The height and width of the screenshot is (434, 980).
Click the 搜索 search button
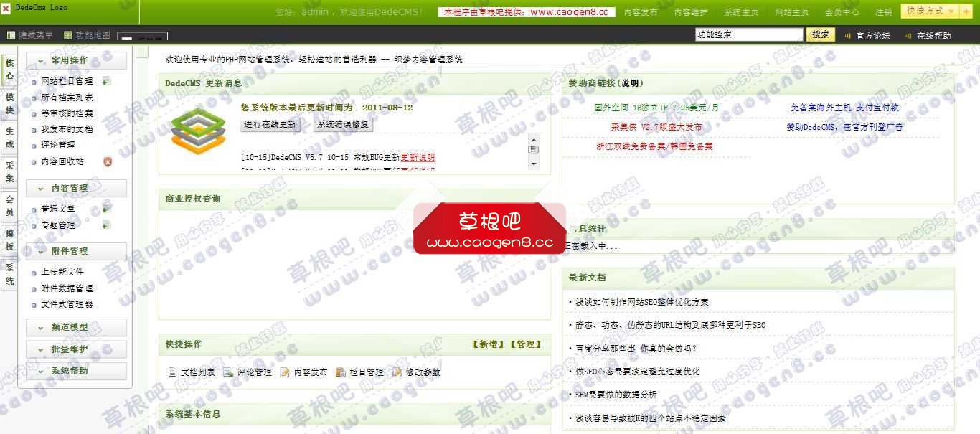(820, 34)
